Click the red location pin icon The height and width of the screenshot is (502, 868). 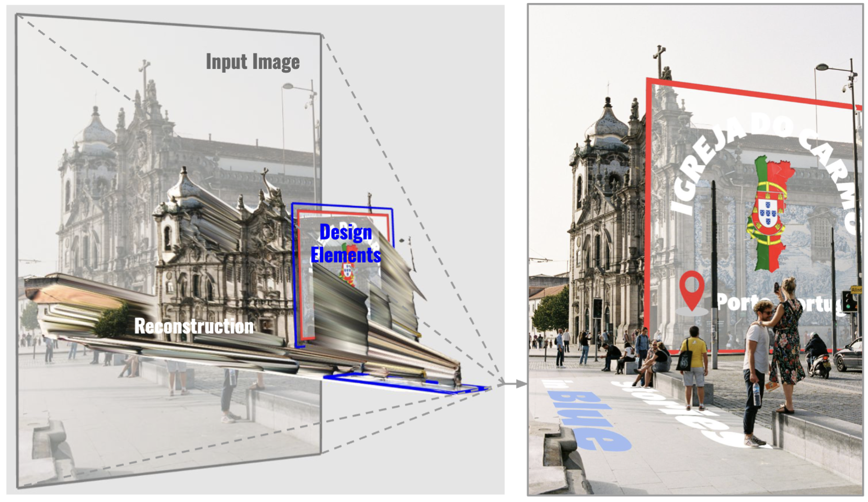click(x=691, y=289)
